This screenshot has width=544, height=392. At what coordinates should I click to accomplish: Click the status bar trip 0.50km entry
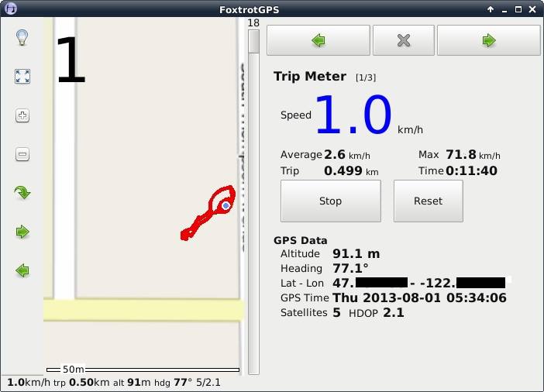[81, 382]
